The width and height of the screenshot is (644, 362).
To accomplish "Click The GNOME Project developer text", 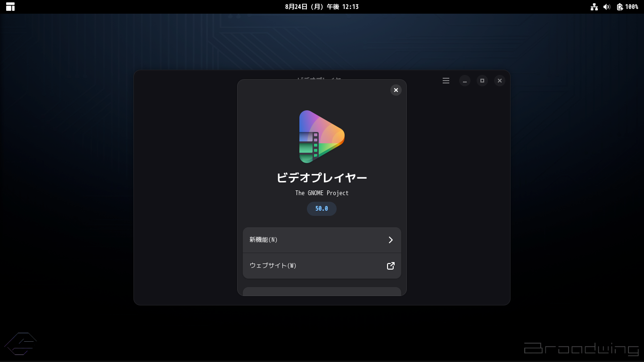I will point(322,193).
